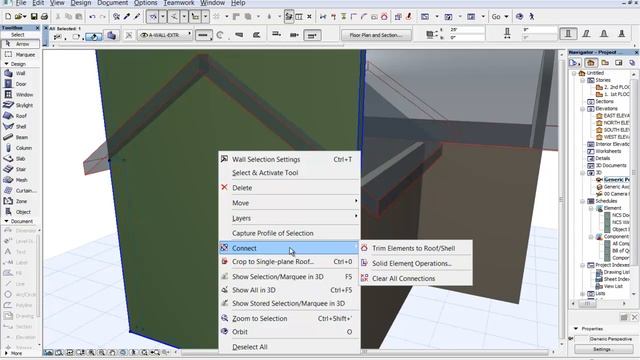The image size is (640, 360).
Task: Select the Zone tool
Action: click(20, 201)
